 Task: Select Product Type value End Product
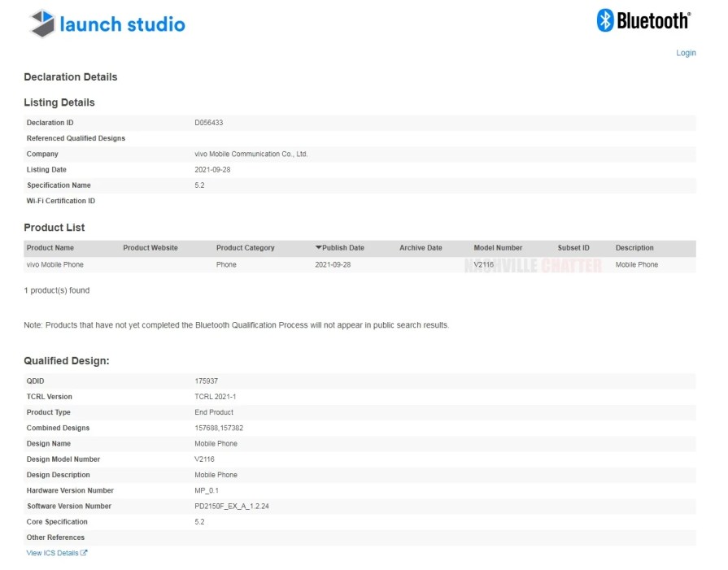[x=214, y=412]
